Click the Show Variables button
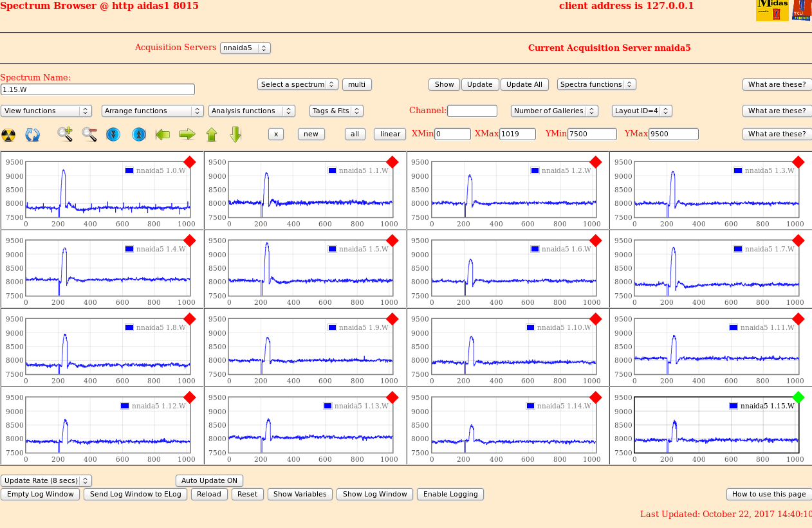Image resolution: width=812 pixels, height=528 pixels. [300, 494]
